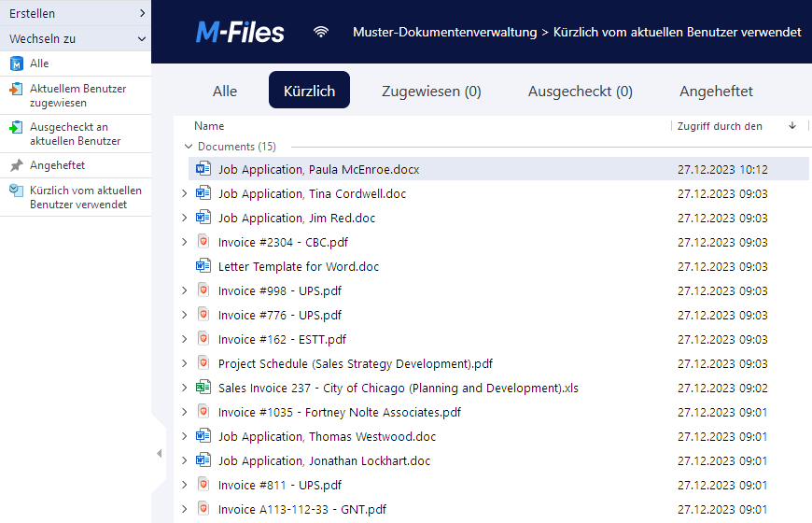
Task: Open Aktuellem Benutzer zugewiesen view
Action: [x=76, y=95]
